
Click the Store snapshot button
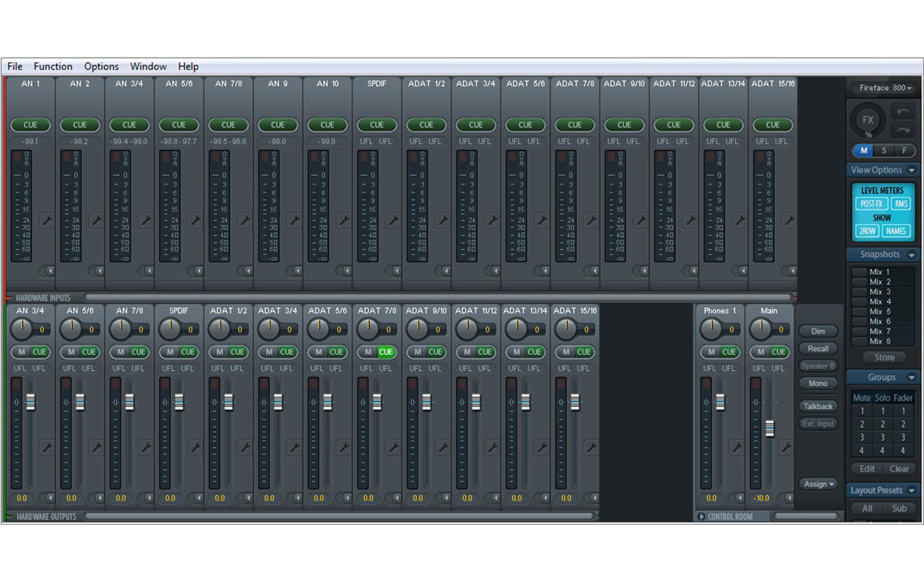point(884,357)
